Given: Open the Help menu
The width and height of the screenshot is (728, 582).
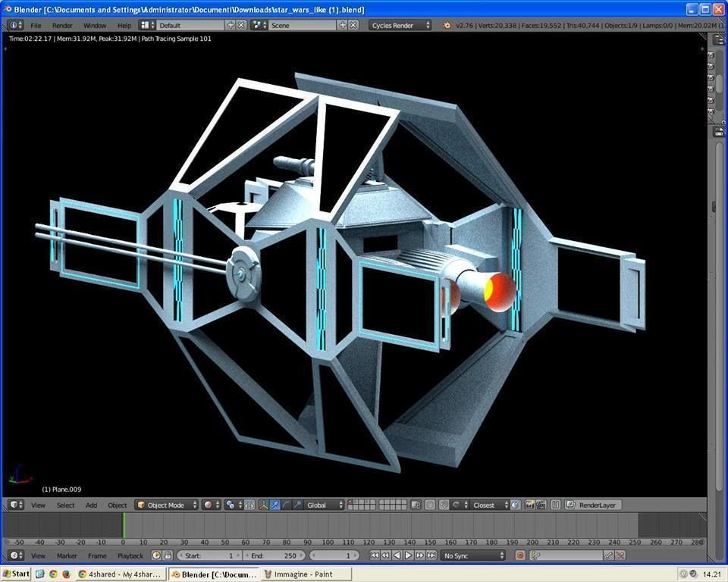Looking at the screenshot, I should click(124, 26).
